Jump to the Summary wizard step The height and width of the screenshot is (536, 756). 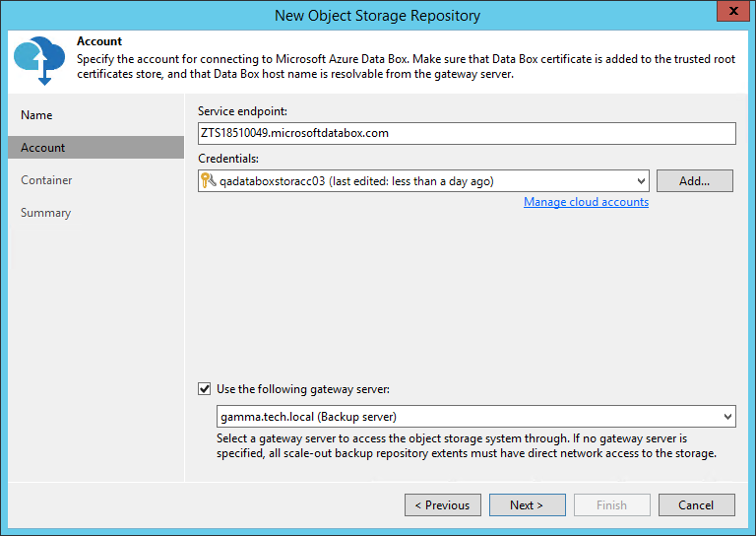click(x=45, y=213)
